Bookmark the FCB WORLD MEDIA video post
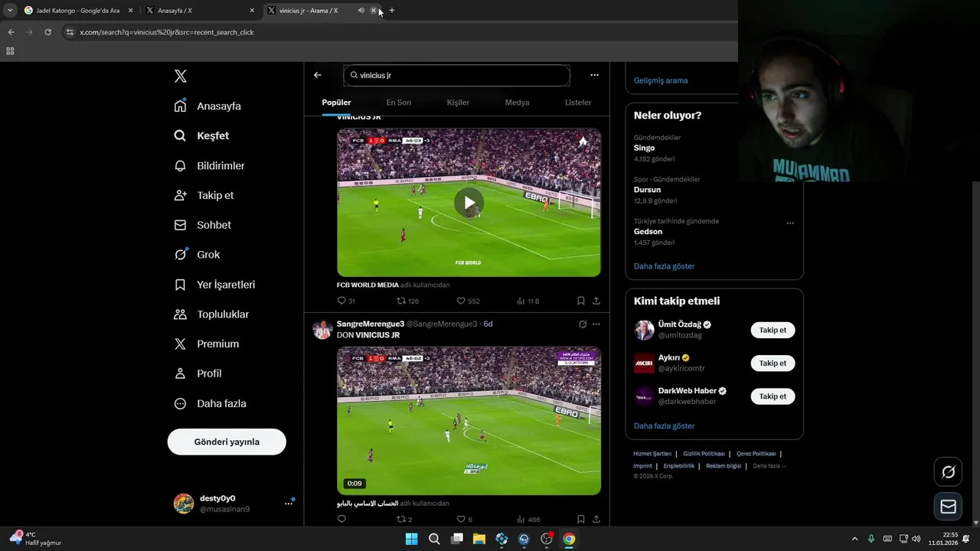The image size is (980, 551). [581, 301]
